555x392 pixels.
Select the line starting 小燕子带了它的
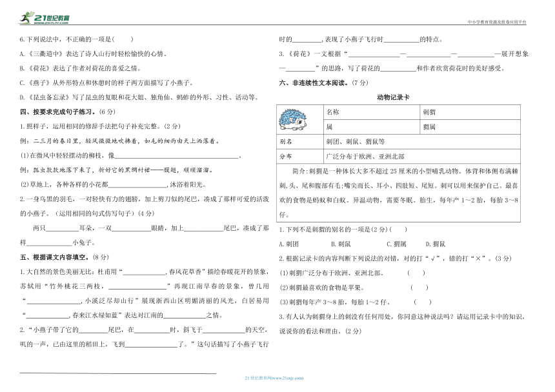[145, 330]
